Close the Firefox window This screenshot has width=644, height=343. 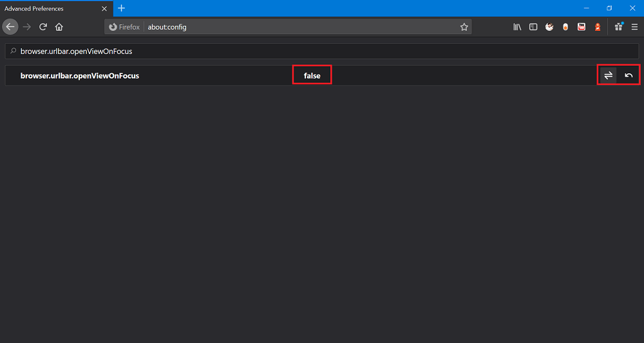632,8
